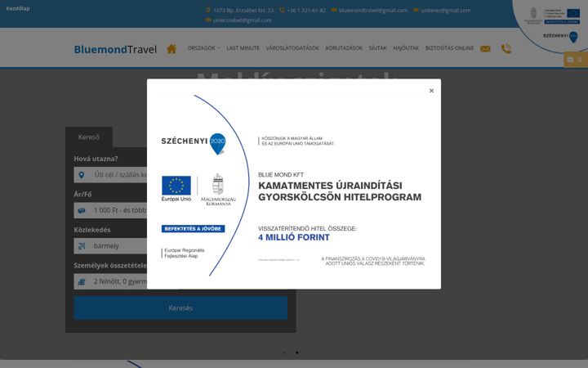Open the SÍUTAK menu item

click(377, 48)
